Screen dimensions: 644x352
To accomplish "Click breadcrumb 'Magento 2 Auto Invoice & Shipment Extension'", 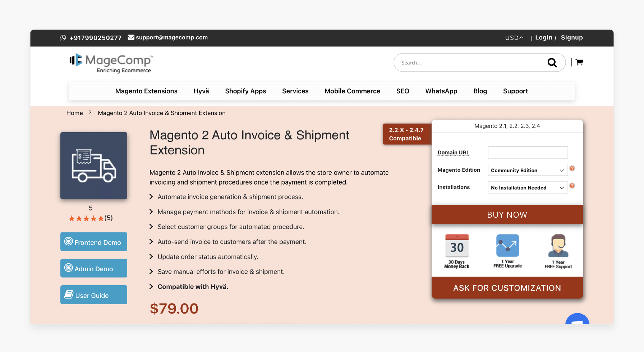I will click(x=162, y=113).
